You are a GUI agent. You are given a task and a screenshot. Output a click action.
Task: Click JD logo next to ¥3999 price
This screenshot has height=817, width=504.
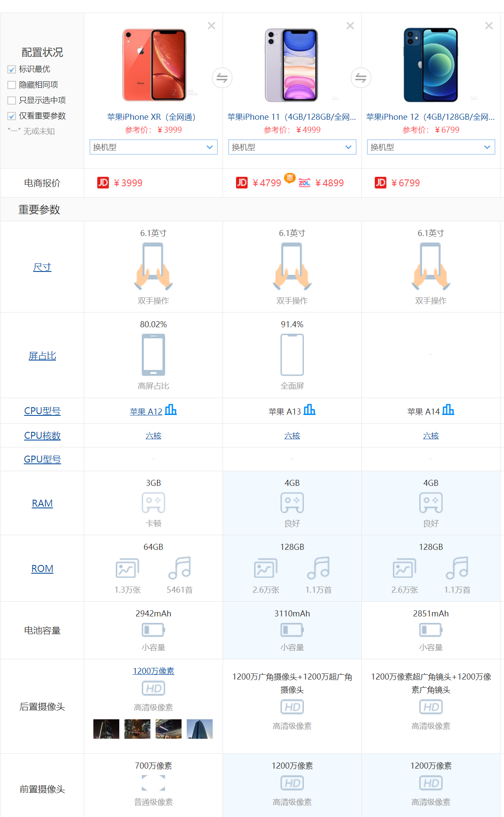(103, 182)
